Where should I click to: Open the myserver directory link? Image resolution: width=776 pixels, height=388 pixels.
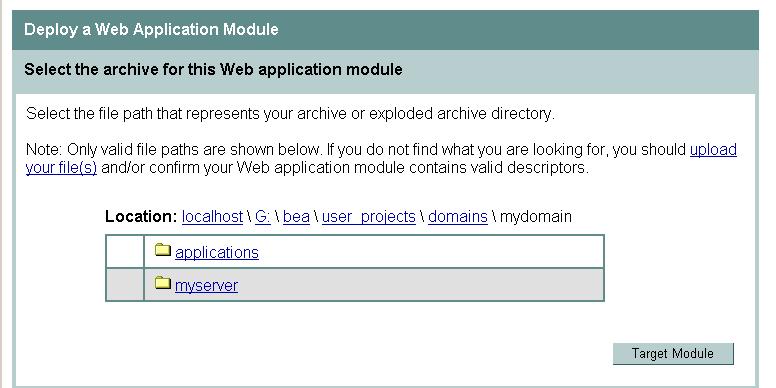[206, 286]
